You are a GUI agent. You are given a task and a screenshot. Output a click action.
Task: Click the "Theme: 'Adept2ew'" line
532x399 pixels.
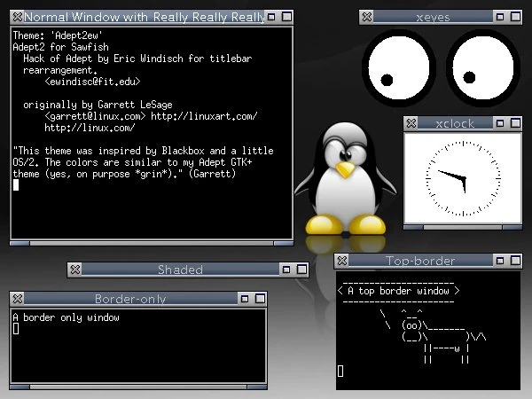click(x=58, y=35)
